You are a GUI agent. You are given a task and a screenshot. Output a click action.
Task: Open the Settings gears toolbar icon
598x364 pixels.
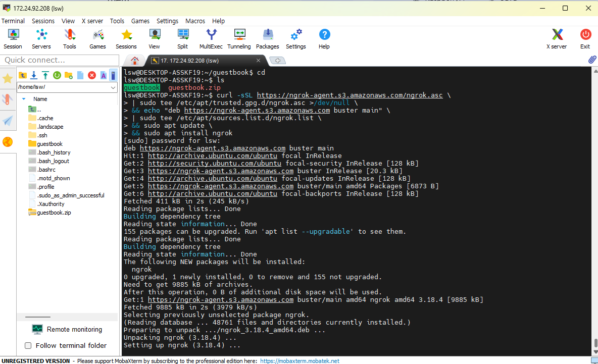click(296, 39)
